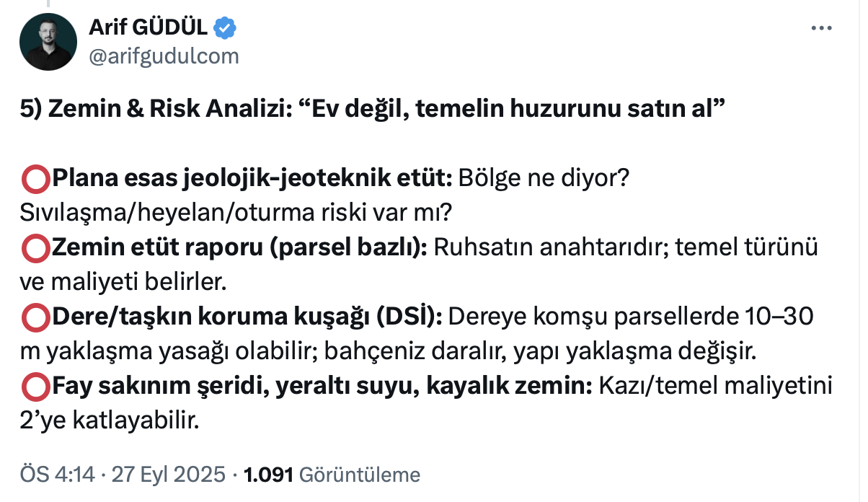Screen dimensions: 868x502
Task: Click the red circle before "Zemin etüt raporu"
Action: [35, 247]
